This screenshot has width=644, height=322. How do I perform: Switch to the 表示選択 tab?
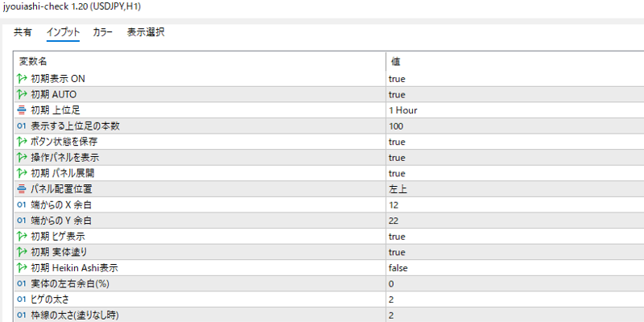click(x=146, y=32)
